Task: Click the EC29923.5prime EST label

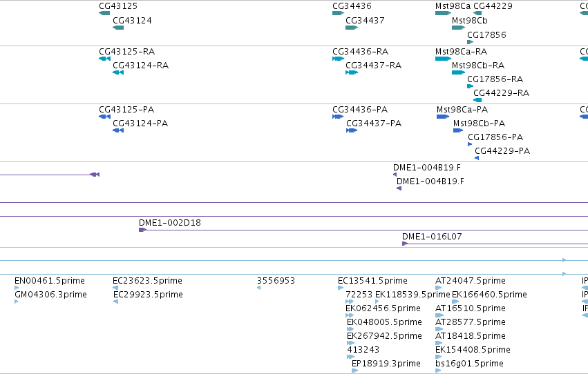Action: tap(148, 295)
